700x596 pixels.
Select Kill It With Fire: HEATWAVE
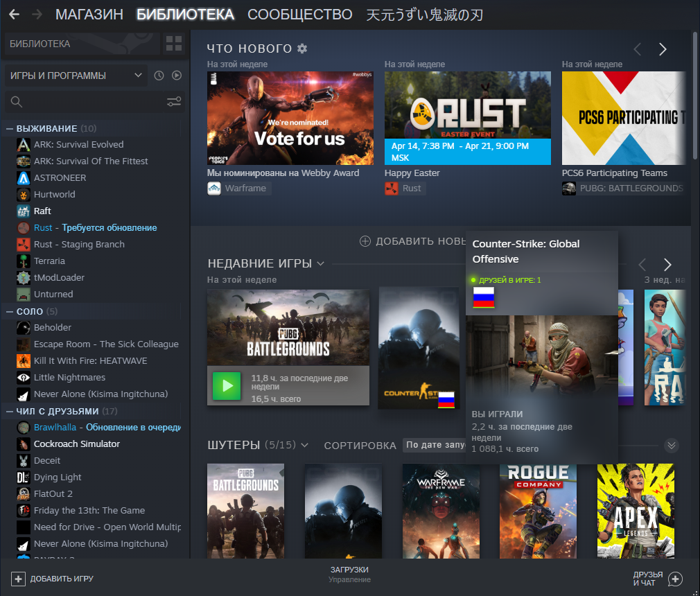[91, 361]
